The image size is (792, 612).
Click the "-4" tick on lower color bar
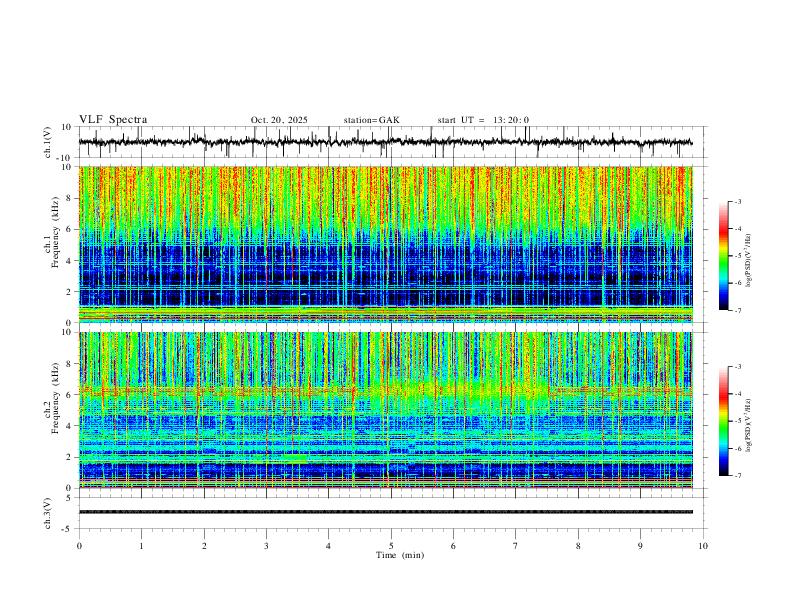pyautogui.click(x=738, y=394)
